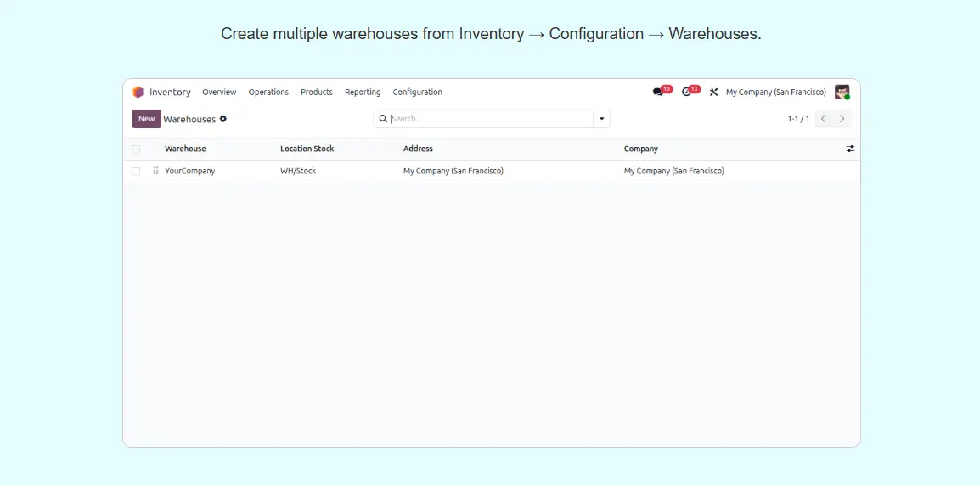Click the gear icon beside Warehouses
Image resolution: width=980 pixels, height=485 pixels.
[x=223, y=119]
